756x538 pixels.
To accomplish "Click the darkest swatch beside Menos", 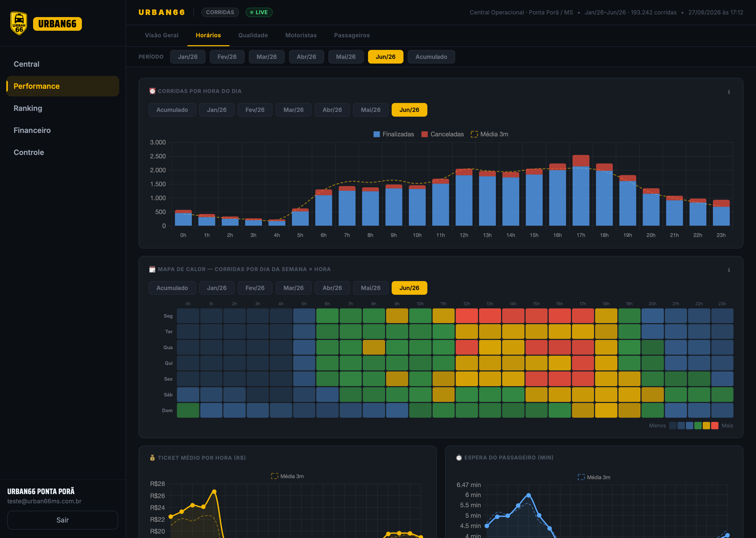I will click(673, 425).
